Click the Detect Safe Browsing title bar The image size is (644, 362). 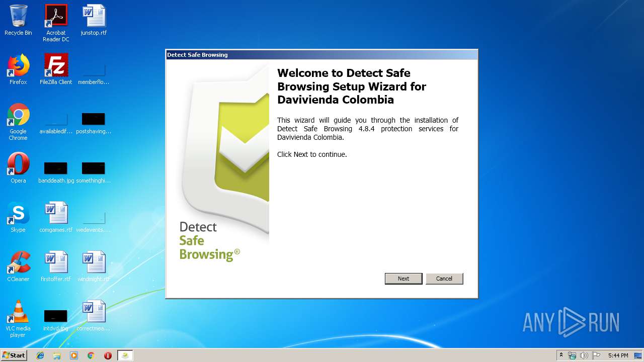point(321,55)
